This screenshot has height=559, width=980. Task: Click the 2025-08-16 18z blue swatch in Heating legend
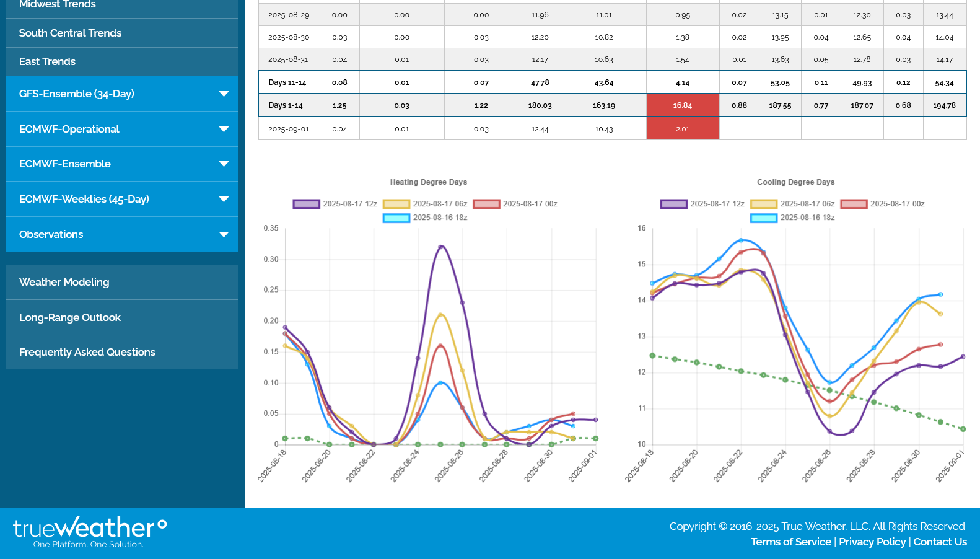396,218
